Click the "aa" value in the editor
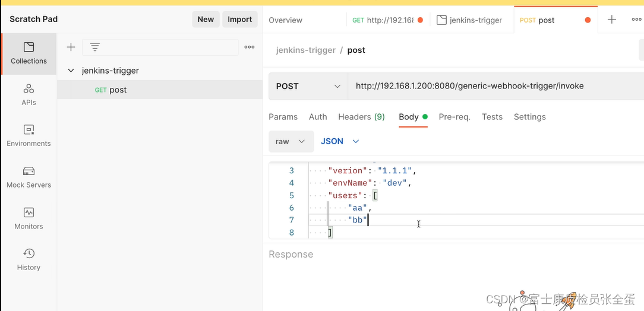The height and width of the screenshot is (311, 644). click(357, 208)
